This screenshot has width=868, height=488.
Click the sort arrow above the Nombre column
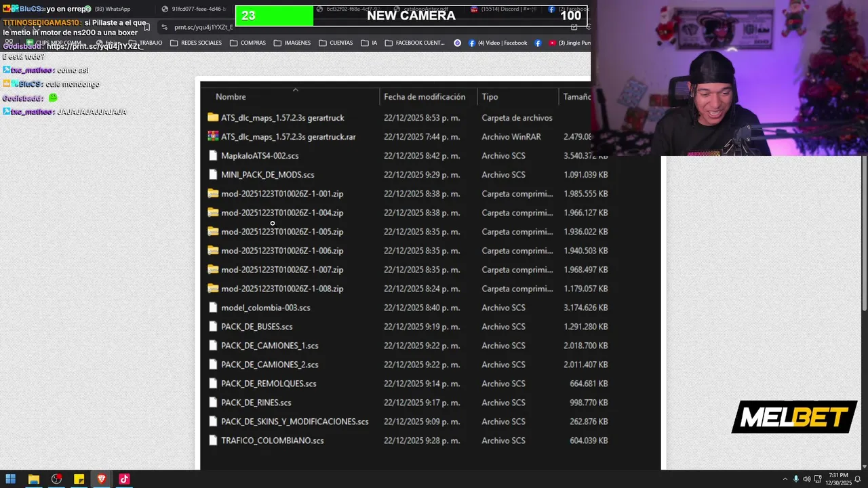point(295,89)
